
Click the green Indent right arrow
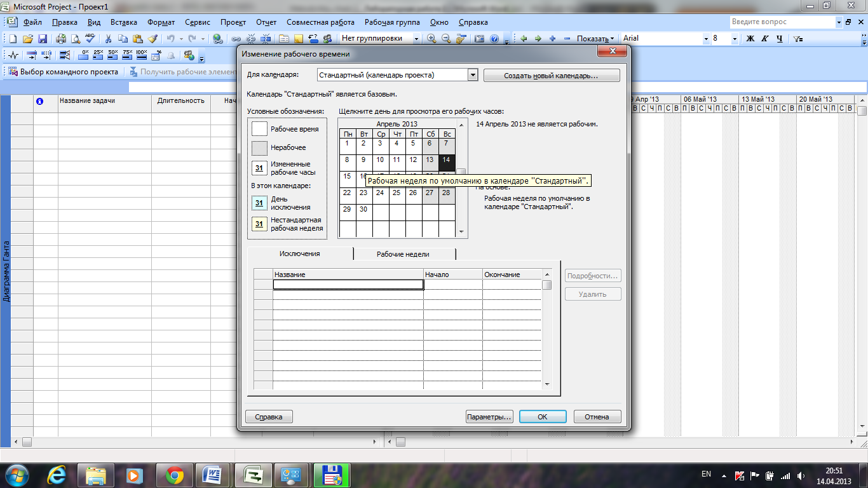(538, 39)
